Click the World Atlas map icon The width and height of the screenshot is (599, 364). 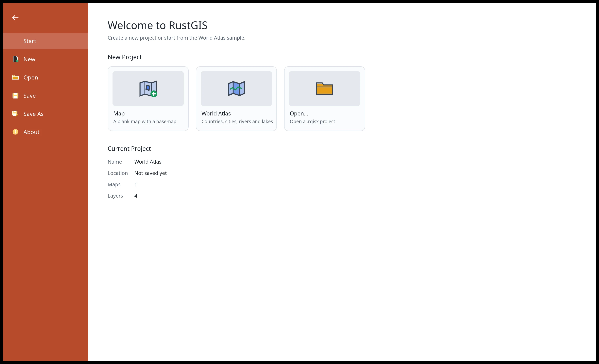236,89
